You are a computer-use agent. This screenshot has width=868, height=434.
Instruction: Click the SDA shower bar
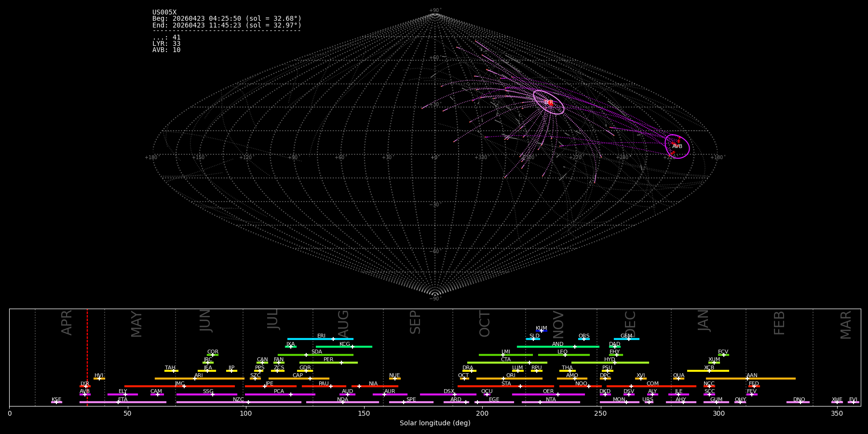[315, 355]
